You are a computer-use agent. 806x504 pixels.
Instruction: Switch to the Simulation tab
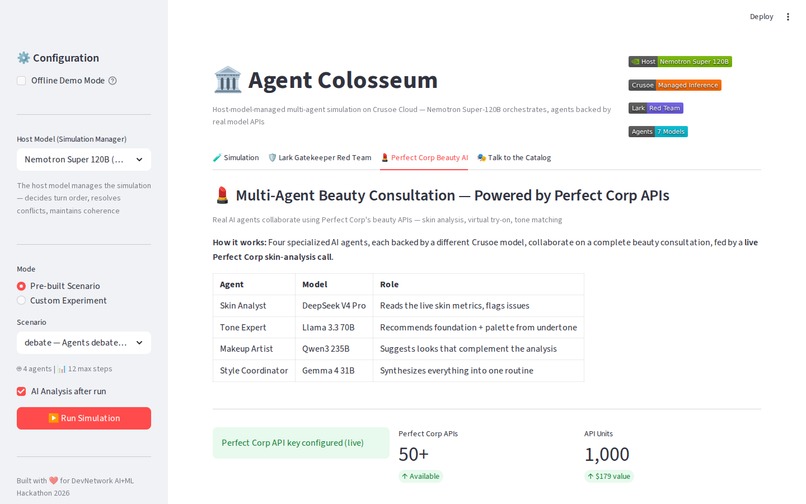236,158
